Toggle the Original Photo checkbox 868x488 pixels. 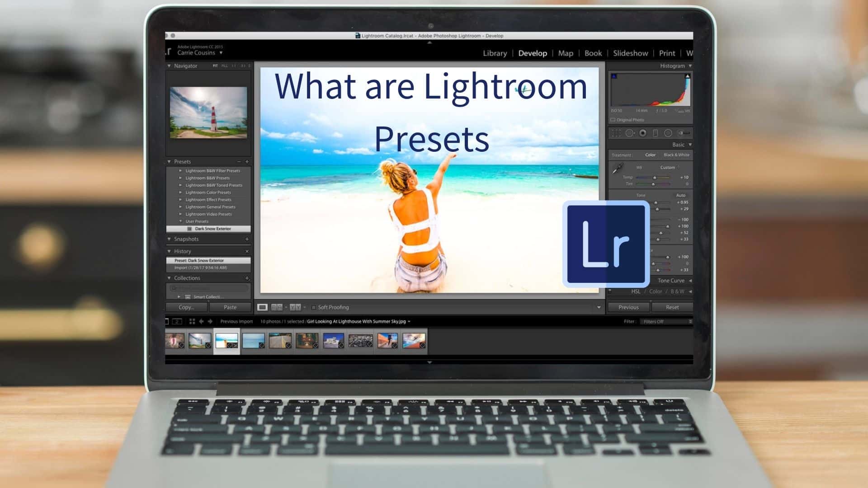(613, 120)
